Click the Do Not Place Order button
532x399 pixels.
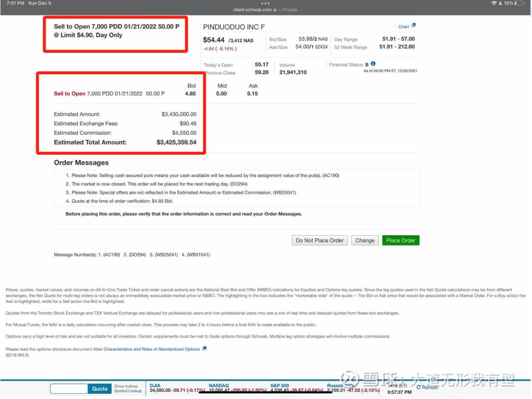click(x=320, y=240)
